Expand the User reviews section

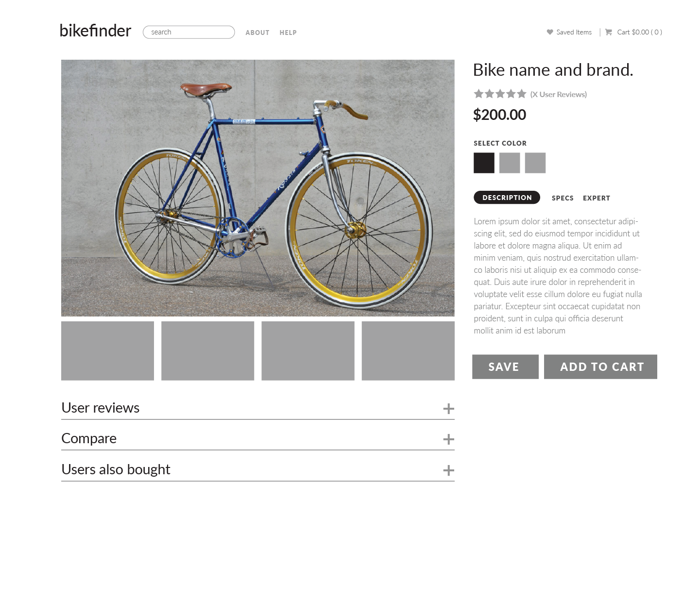[448, 409]
